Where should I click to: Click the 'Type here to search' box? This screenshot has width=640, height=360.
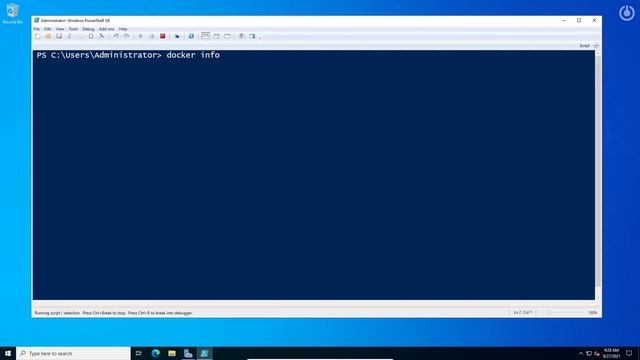[x=73, y=353]
